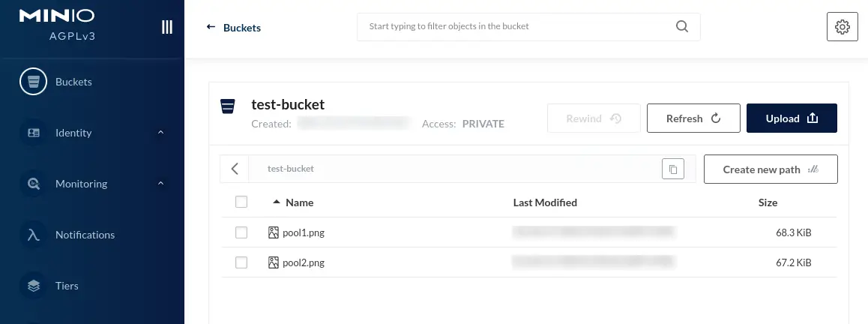Image resolution: width=868 pixels, height=324 pixels.
Task: Check the box for pool1.png
Action: [241, 232]
